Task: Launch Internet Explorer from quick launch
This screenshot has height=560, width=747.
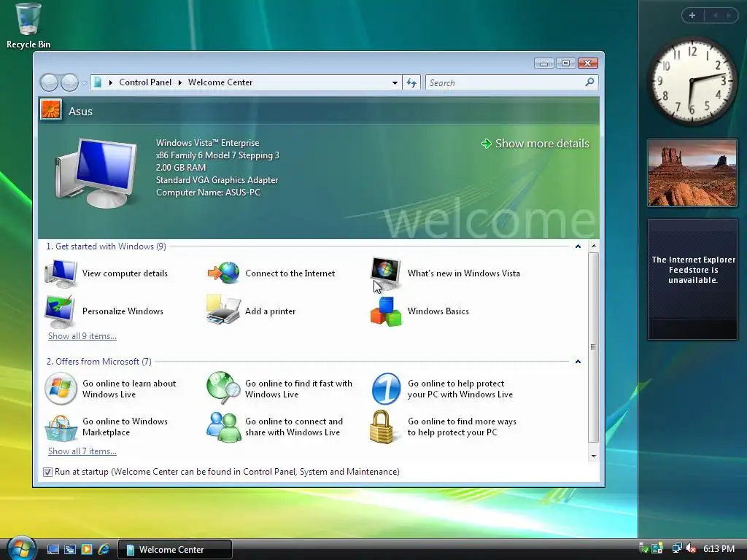Action: pyautogui.click(x=104, y=549)
